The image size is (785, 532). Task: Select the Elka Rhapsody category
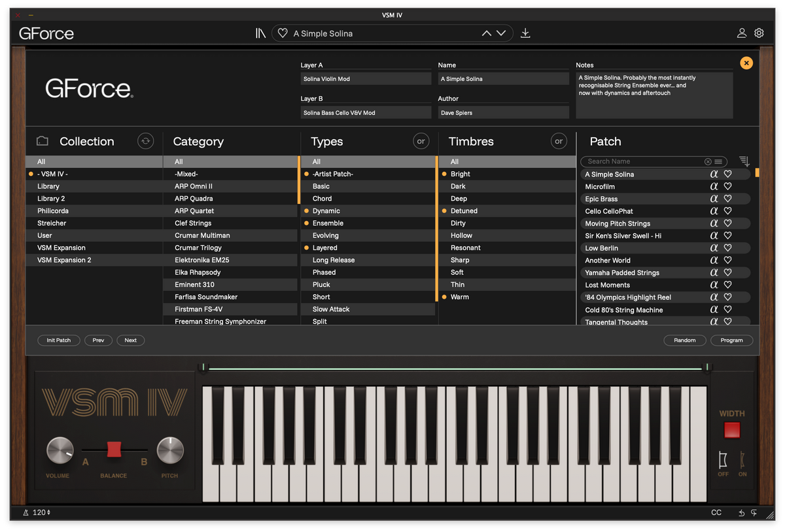tap(230, 273)
